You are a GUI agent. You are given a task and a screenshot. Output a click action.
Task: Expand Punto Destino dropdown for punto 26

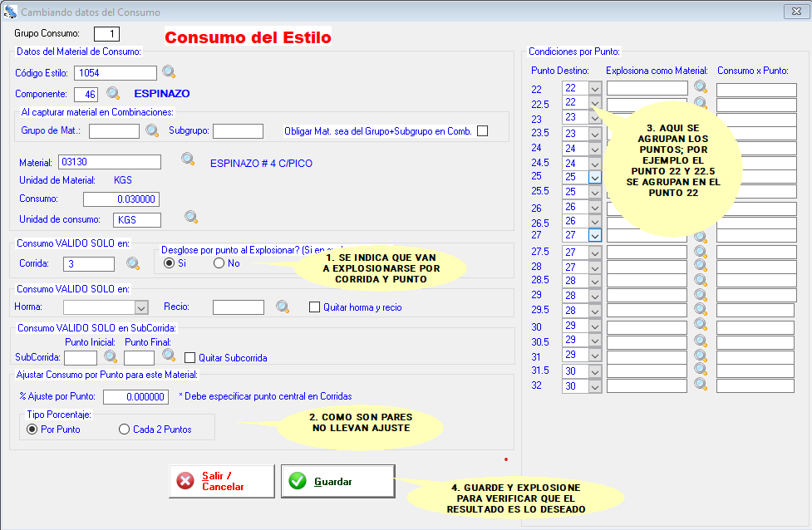tap(595, 207)
